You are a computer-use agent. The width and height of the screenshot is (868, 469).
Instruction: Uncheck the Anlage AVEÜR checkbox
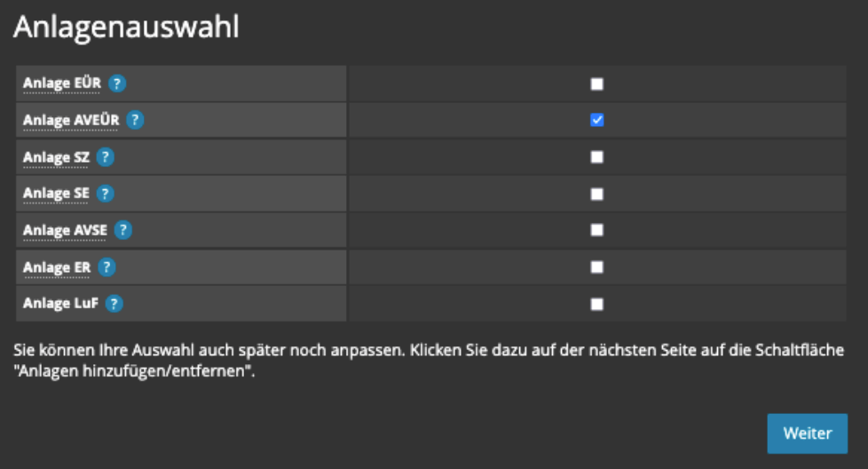597,120
